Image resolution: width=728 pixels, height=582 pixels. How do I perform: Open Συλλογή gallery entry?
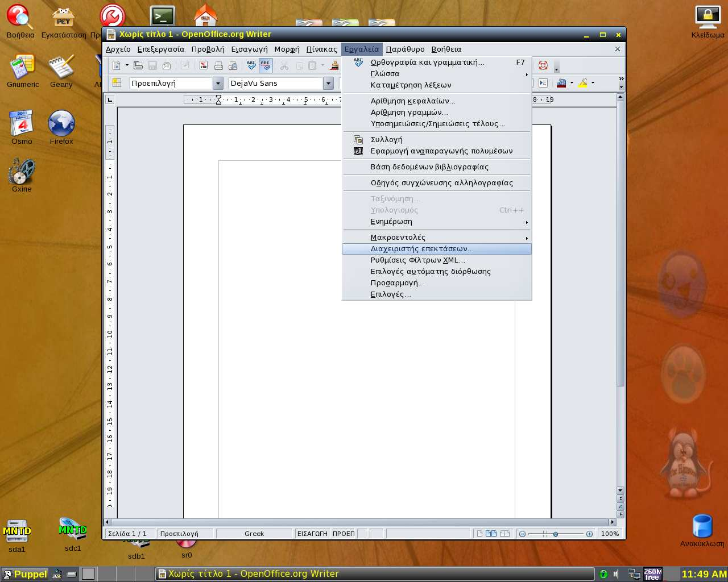tap(437, 140)
